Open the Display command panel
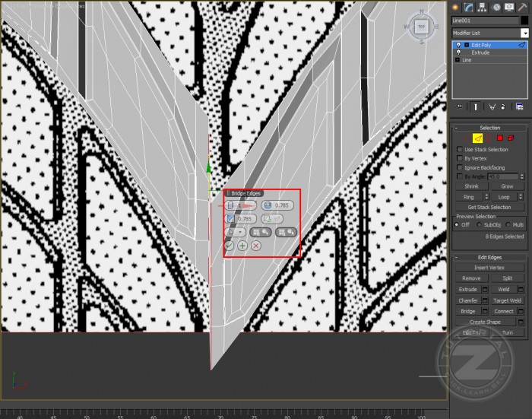The width and height of the screenshot is (532, 419). [509, 7]
